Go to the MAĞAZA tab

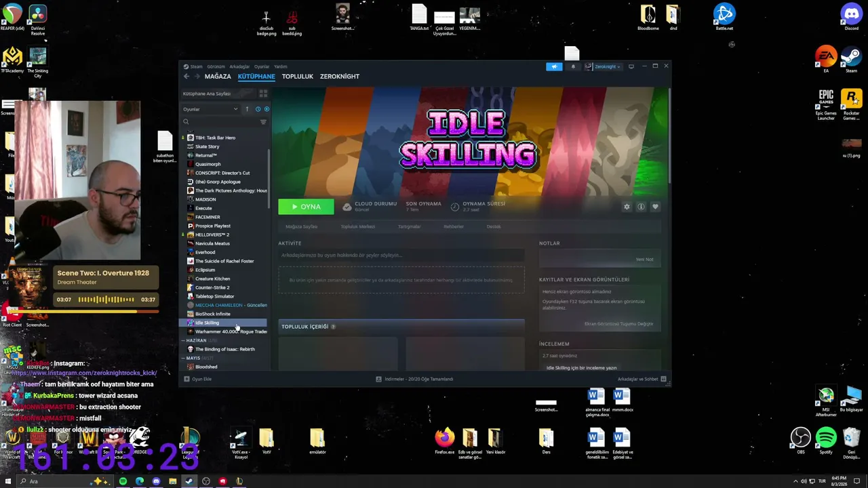tap(218, 77)
